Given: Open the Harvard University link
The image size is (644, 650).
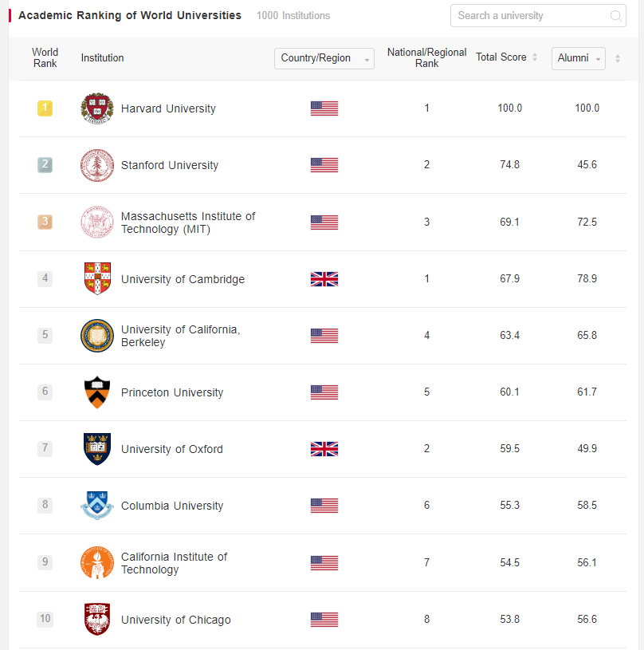Looking at the screenshot, I should point(168,108).
